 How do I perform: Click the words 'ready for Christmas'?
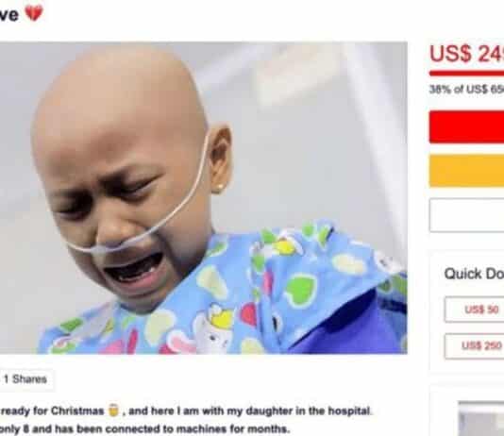click(53, 411)
